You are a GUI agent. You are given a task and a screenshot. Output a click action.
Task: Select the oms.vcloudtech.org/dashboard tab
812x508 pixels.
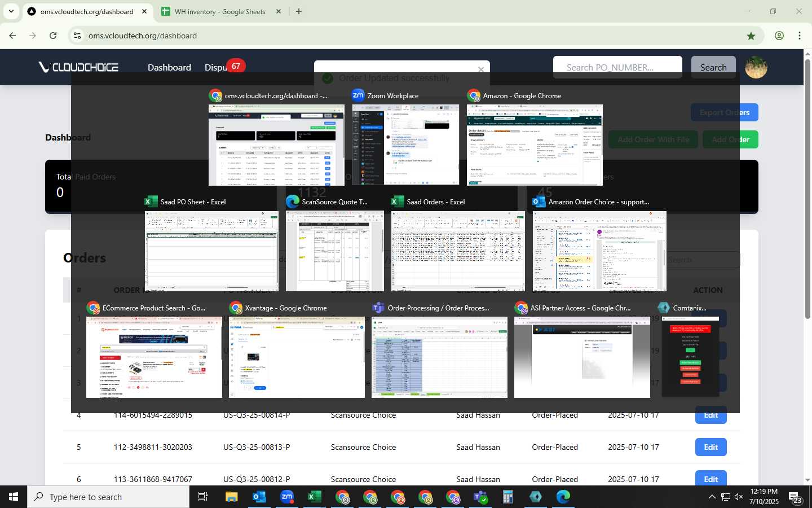pos(87,11)
